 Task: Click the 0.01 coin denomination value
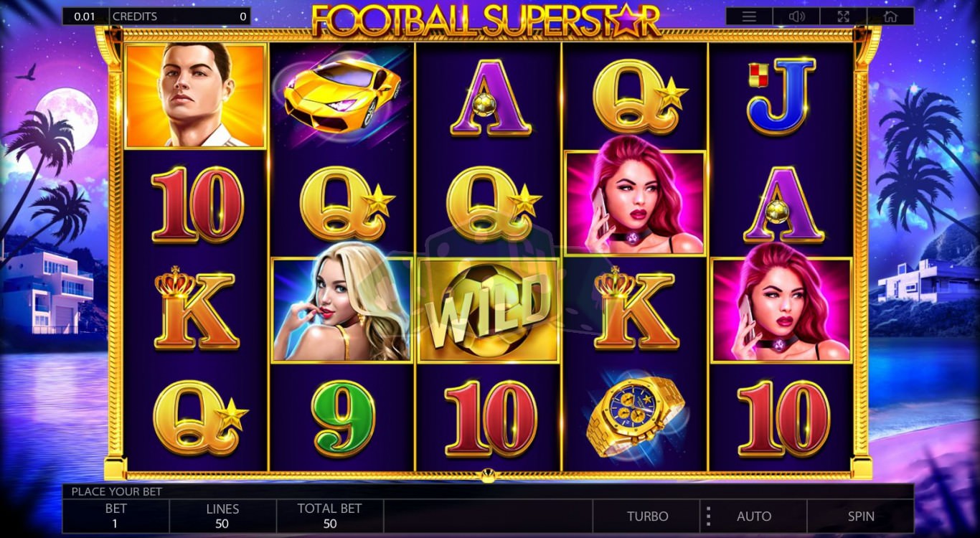click(x=85, y=16)
